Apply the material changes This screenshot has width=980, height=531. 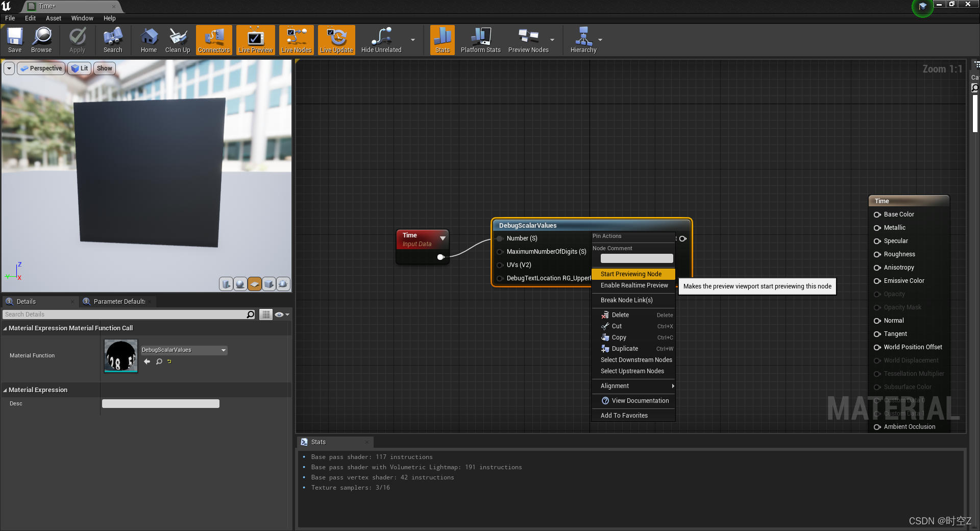77,40
